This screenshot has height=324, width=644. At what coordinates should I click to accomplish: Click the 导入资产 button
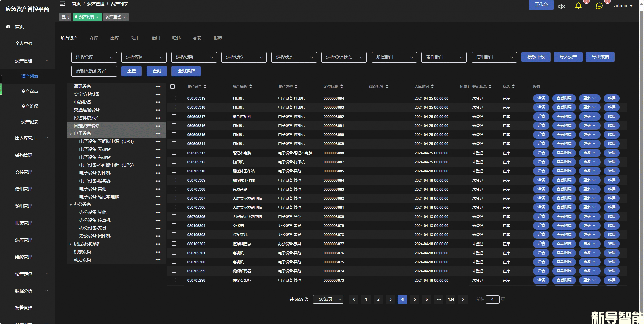point(568,57)
